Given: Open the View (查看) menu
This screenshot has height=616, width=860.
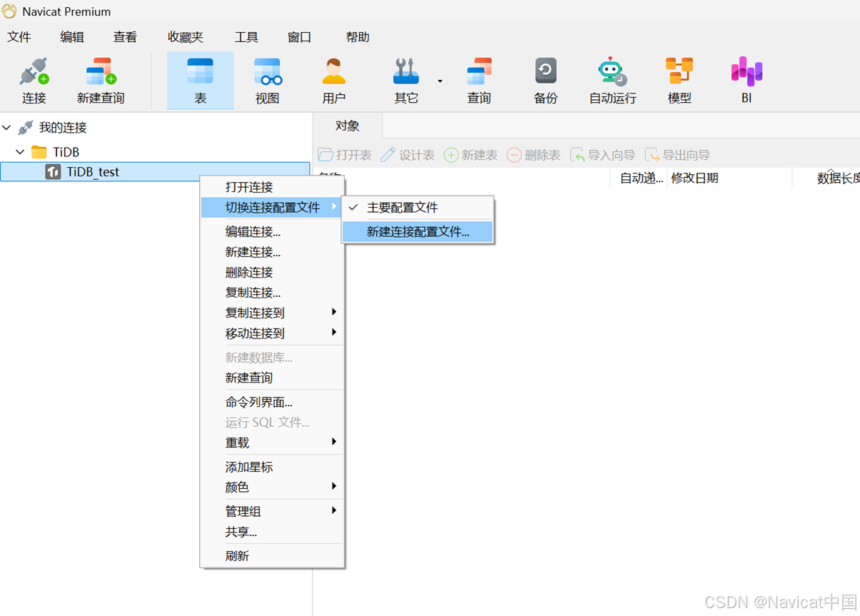Looking at the screenshot, I should (125, 37).
